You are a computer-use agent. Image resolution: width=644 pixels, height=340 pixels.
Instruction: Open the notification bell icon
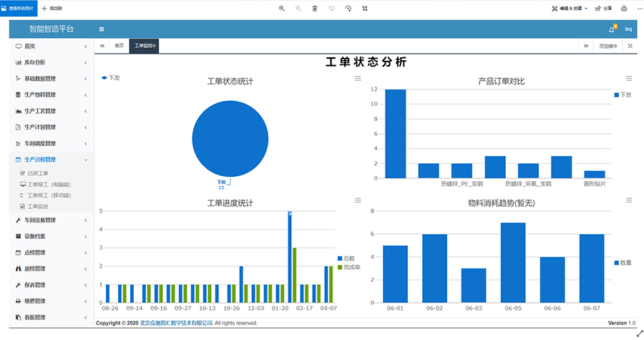point(612,29)
